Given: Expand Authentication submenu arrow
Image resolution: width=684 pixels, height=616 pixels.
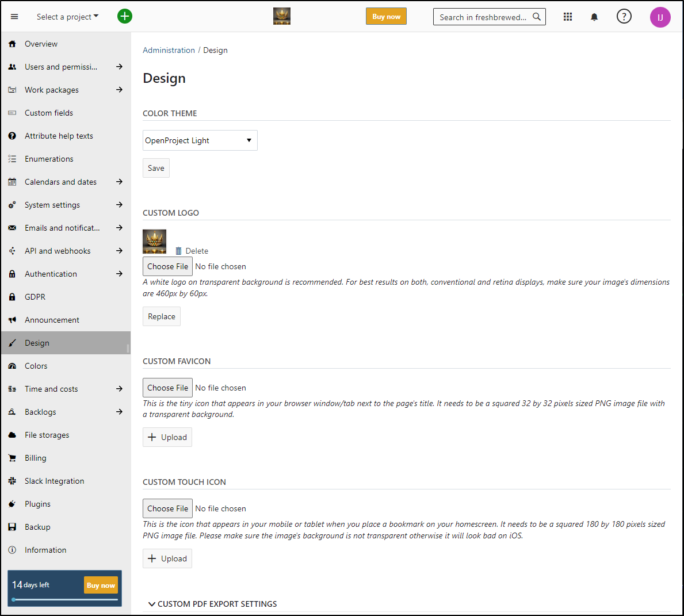Looking at the screenshot, I should pyautogui.click(x=119, y=274).
